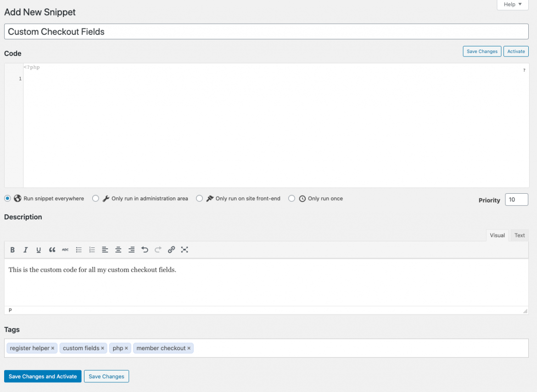
Task: Insert a link via the toolbar
Action: [x=171, y=250]
